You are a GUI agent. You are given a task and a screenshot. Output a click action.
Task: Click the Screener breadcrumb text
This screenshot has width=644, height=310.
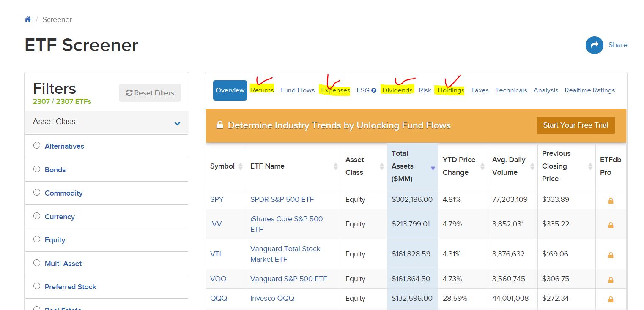[x=57, y=19]
